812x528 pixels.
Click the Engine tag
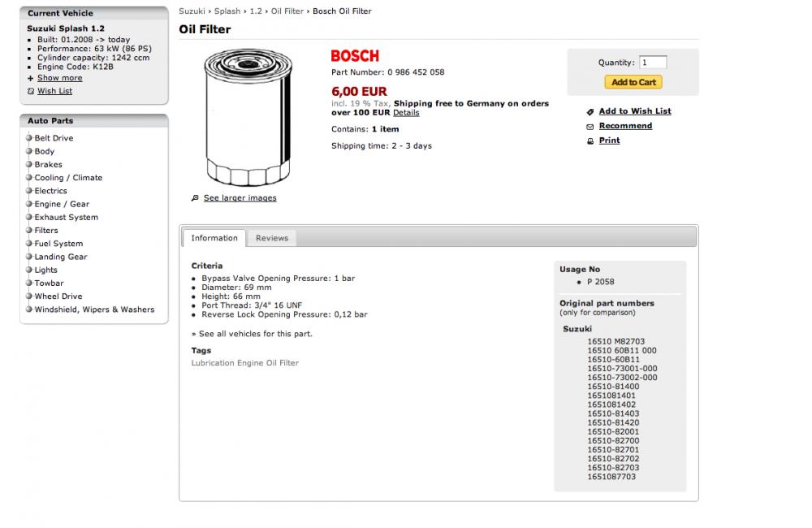click(251, 363)
